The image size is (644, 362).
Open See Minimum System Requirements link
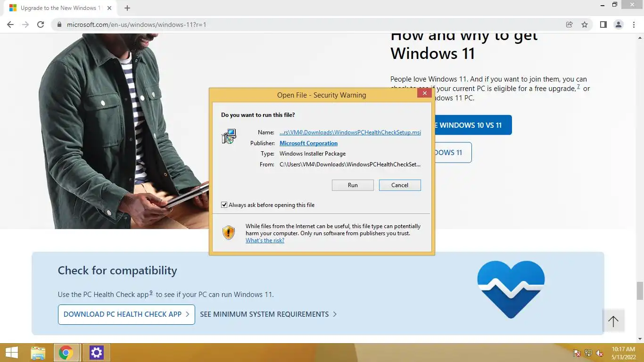point(268,314)
